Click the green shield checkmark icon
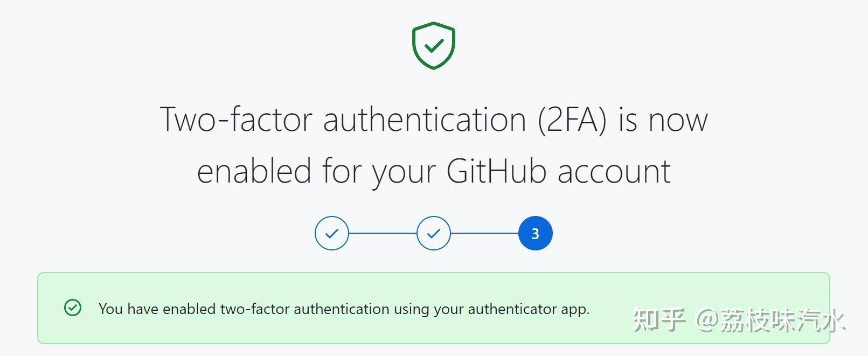 [434, 45]
